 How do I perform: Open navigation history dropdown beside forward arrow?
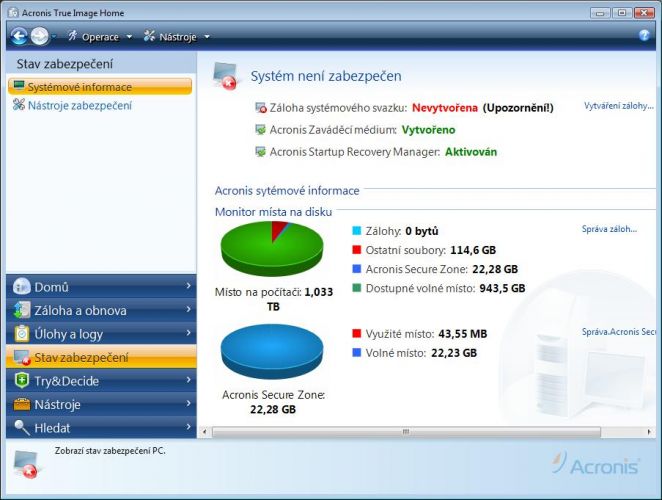[x=54, y=37]
